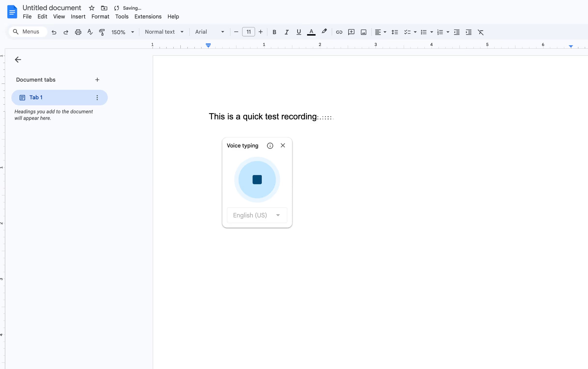The width and height of the screenshot is (588, 369).
Task: Expand bulleted list options arrow
Action: click(432, 32)
